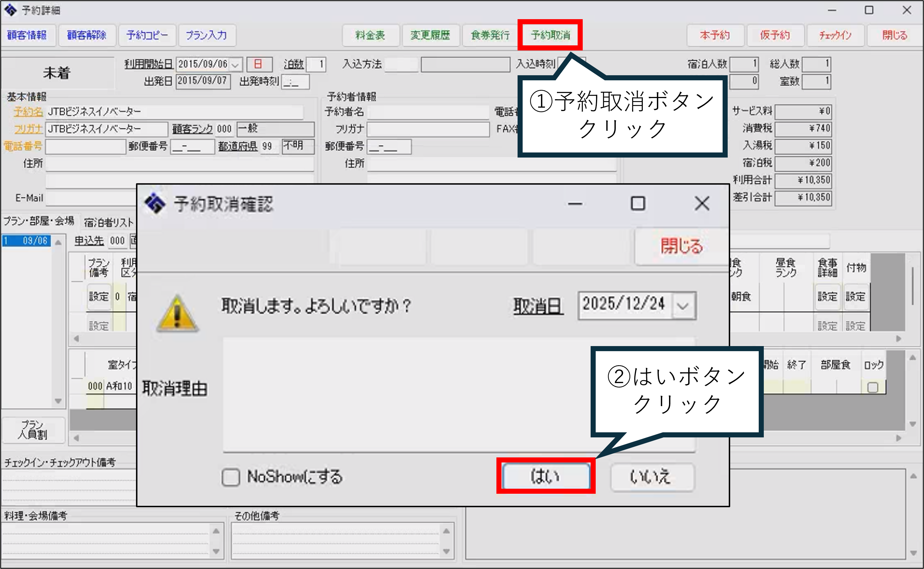Click いいえ to decline cancellation

pos(652,477)
